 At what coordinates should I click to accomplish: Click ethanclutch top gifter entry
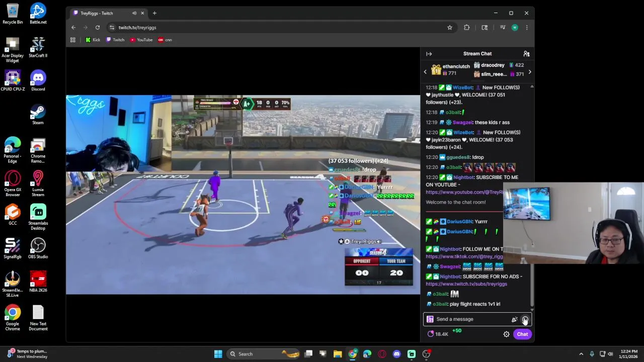click(451, 70)
